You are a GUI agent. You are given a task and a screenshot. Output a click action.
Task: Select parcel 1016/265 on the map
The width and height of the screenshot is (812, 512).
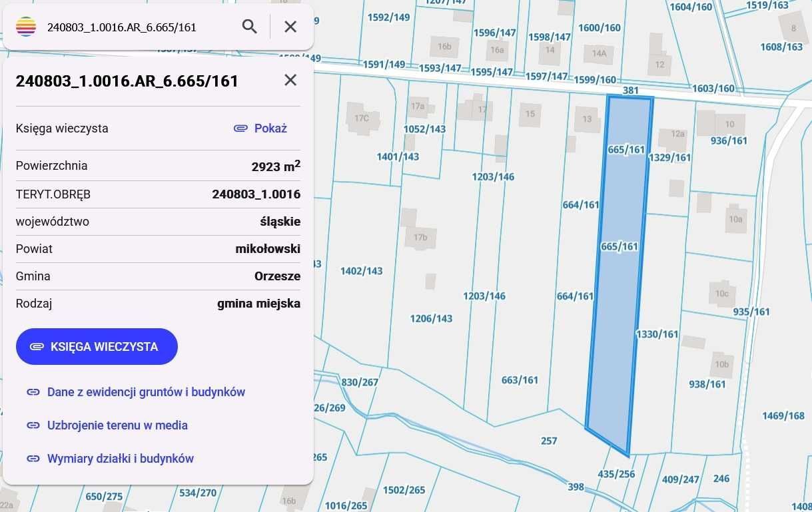(x=346, y=506)
